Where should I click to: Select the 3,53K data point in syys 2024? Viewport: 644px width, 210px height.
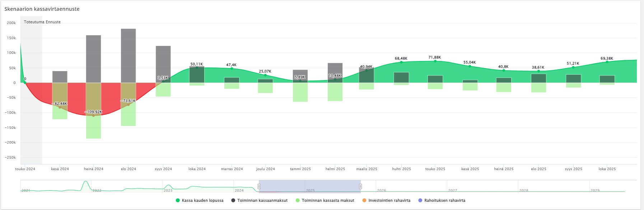[163, 81]
